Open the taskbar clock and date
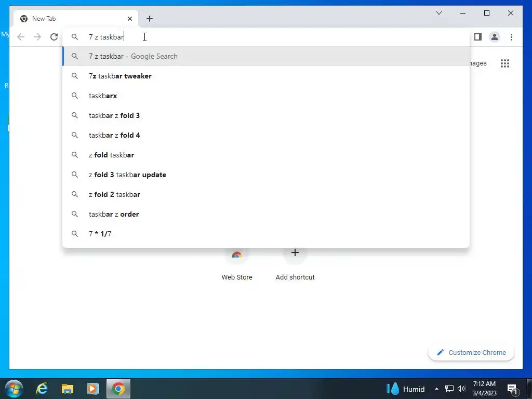The height and width of the screenshot is (399, 532). 485,389
